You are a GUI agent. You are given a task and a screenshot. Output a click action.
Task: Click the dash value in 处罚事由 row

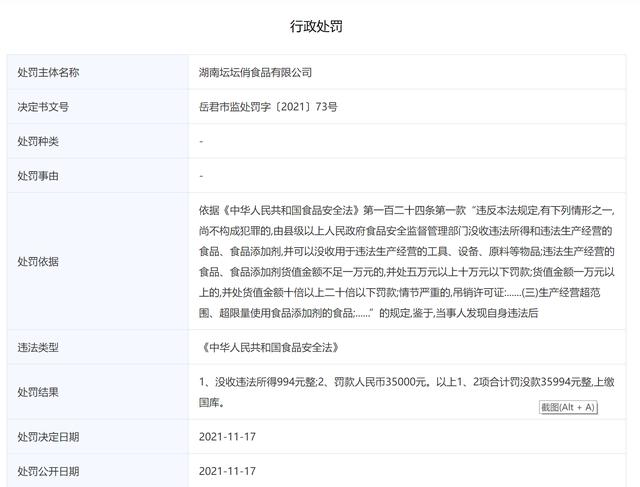pos(201,176)
